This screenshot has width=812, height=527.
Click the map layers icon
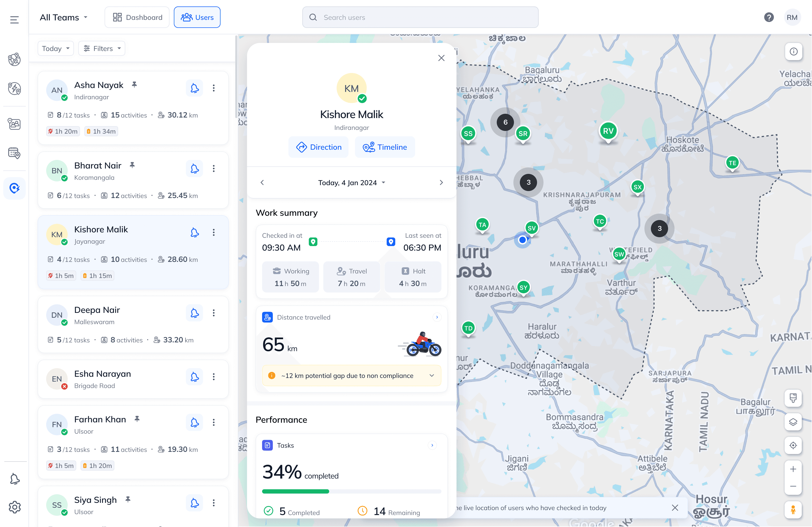(x=793, y=422)
